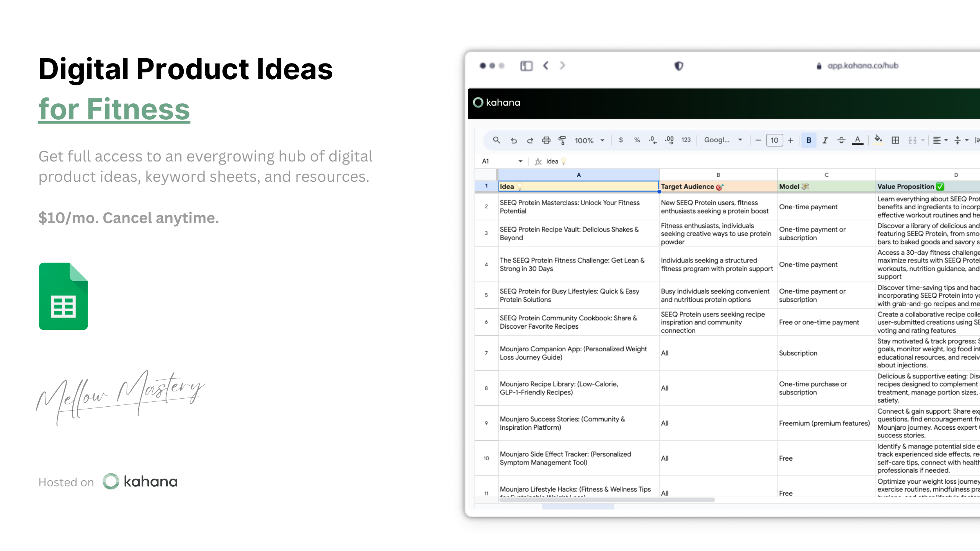Click the privacy shield icon
980x551 pixels.
tap(679, 66)
